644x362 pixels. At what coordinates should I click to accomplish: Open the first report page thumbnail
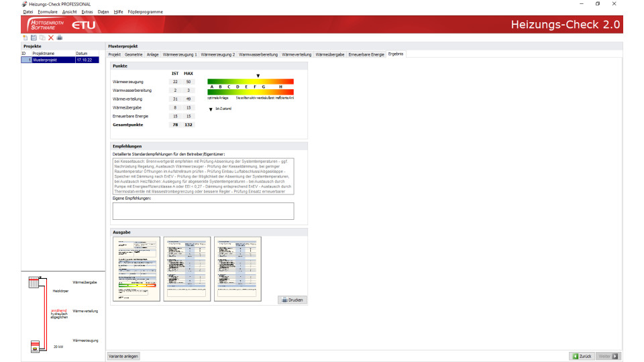pyautogui.click(x=136, y=269)
